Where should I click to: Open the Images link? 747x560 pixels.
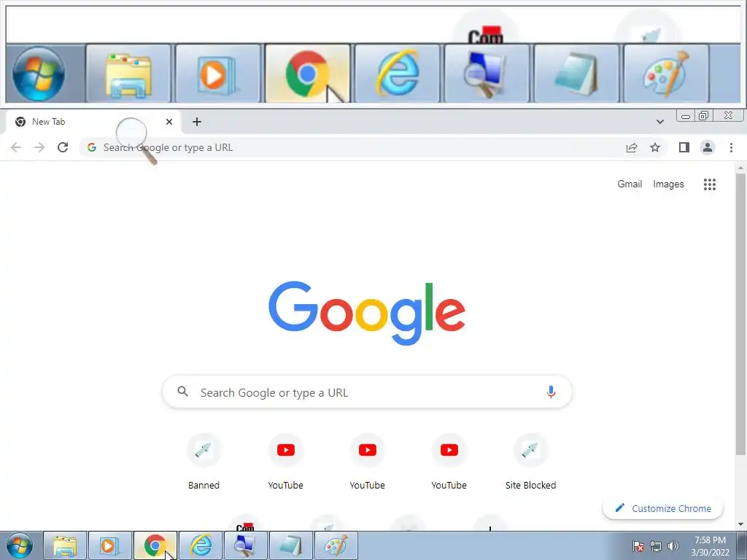[668, 184]
